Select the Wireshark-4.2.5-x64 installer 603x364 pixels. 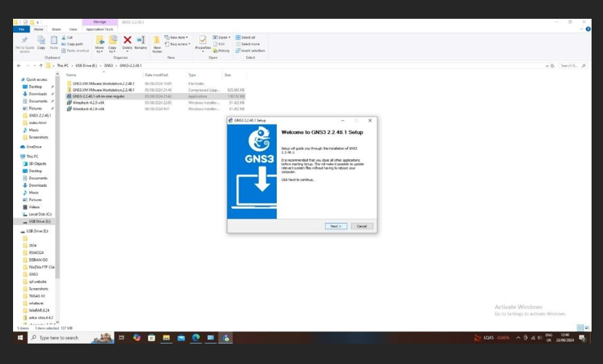click(155, 103)
